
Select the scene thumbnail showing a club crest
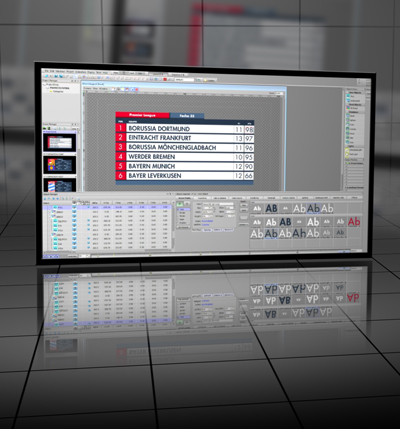[x=60, y=165]
